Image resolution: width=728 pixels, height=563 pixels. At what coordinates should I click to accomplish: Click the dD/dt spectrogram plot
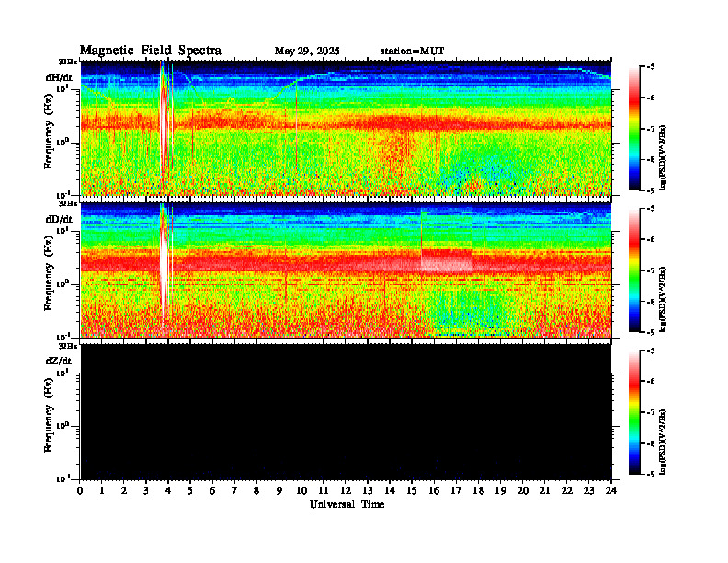346,270
